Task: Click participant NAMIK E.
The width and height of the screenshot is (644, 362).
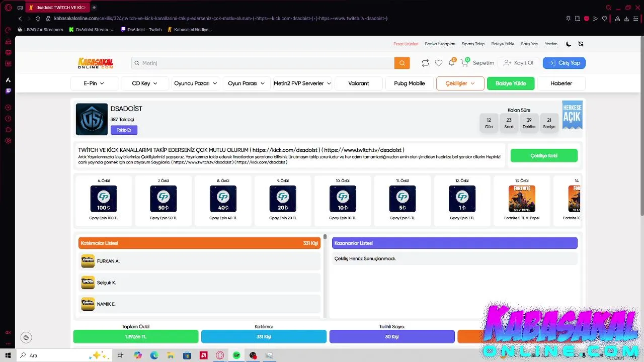Action: (199, 304)
